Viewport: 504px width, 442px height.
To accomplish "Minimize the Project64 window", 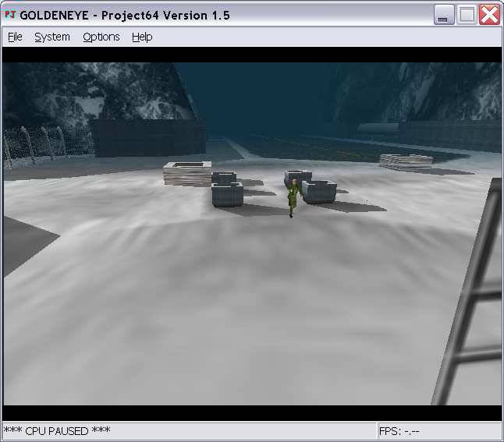I will click(x=444, y=15).
